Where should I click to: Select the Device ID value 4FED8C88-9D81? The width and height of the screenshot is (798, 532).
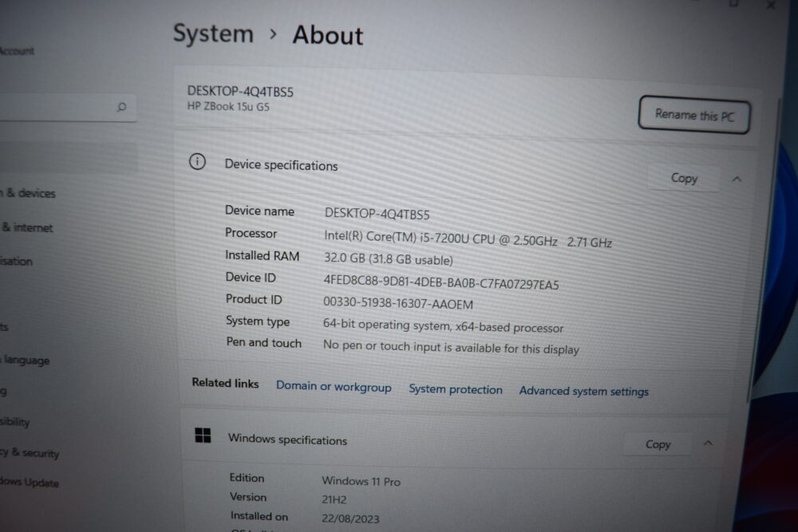[x=441, y=282]
